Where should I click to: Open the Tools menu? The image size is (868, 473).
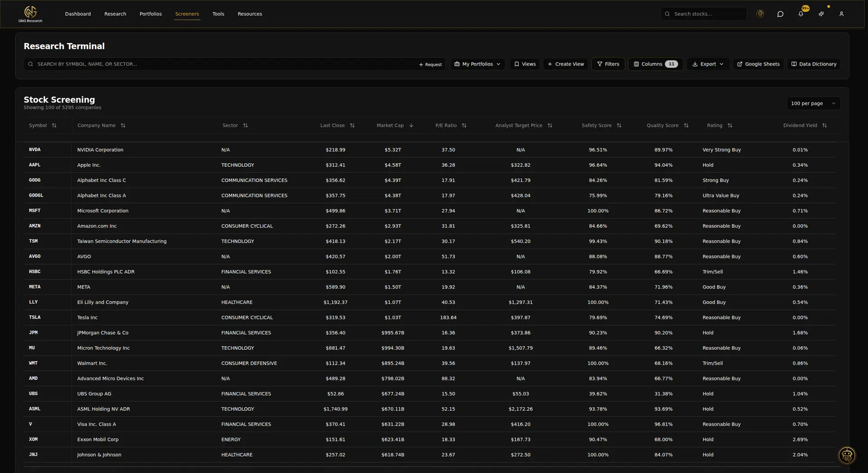(x=218, y=14)
